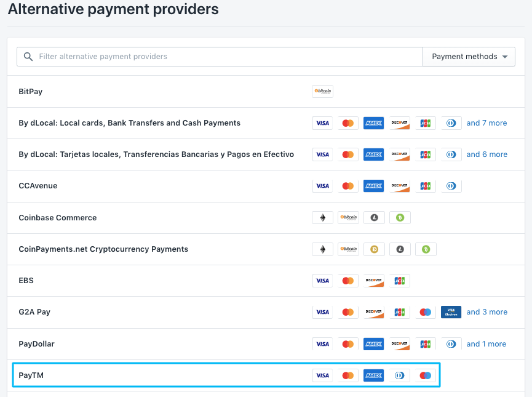Click bitcoin icon in Coinbase Commerce row
Screen dimensions: 532x397
pyautogui.click(x=348, y=218)
